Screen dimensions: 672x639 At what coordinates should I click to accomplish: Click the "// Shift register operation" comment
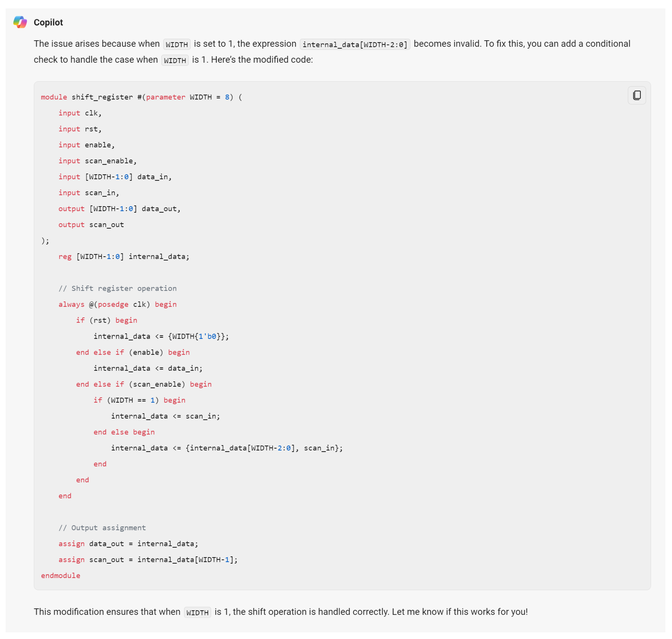point(117,288)
